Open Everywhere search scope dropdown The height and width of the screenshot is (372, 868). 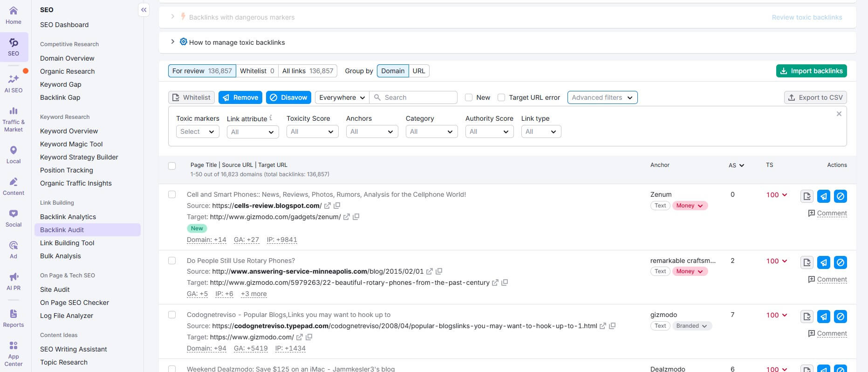[x=342, y=97]
